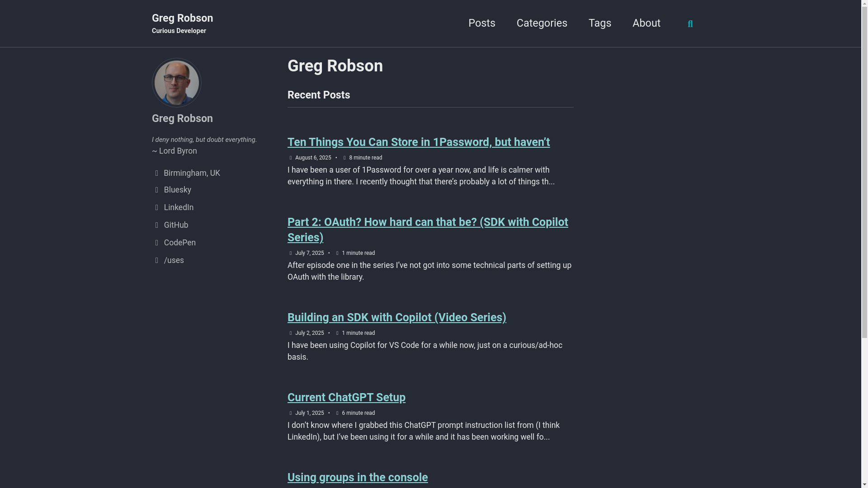
Task: Open Using groups in the console post
Action: (x=358, y=478)
